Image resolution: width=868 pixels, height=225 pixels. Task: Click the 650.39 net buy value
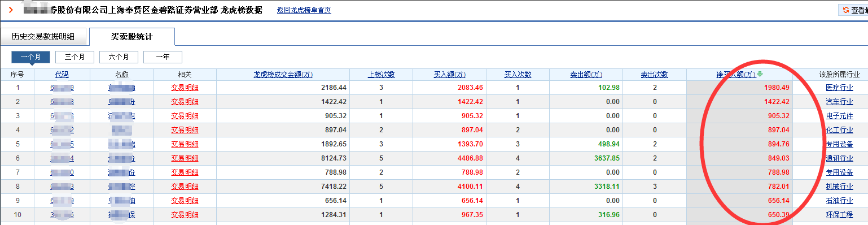coord(778,215)
